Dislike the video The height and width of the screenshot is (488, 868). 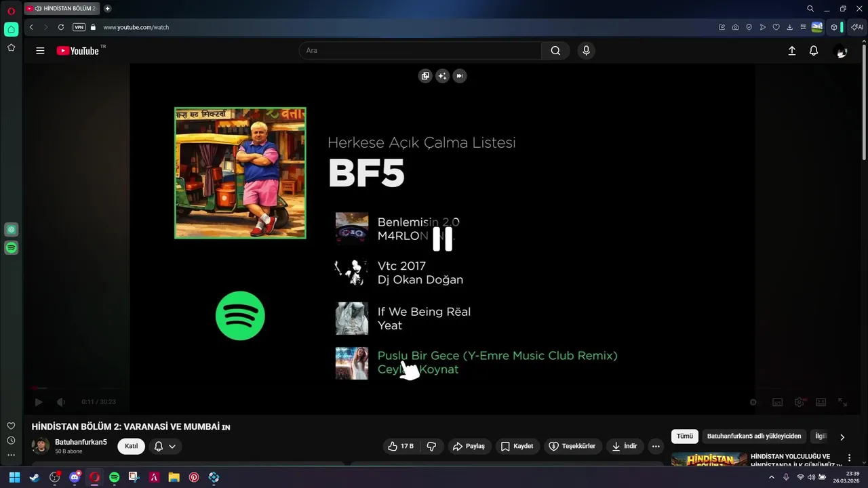point(431,446)
